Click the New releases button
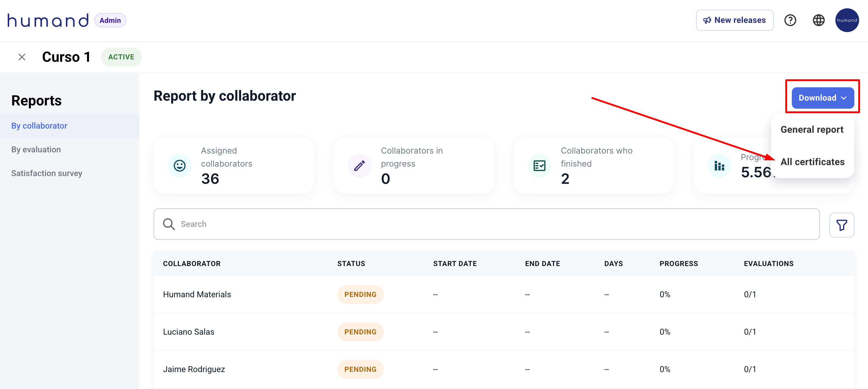This screenshot has height=389, width=868. coord(735,20)
